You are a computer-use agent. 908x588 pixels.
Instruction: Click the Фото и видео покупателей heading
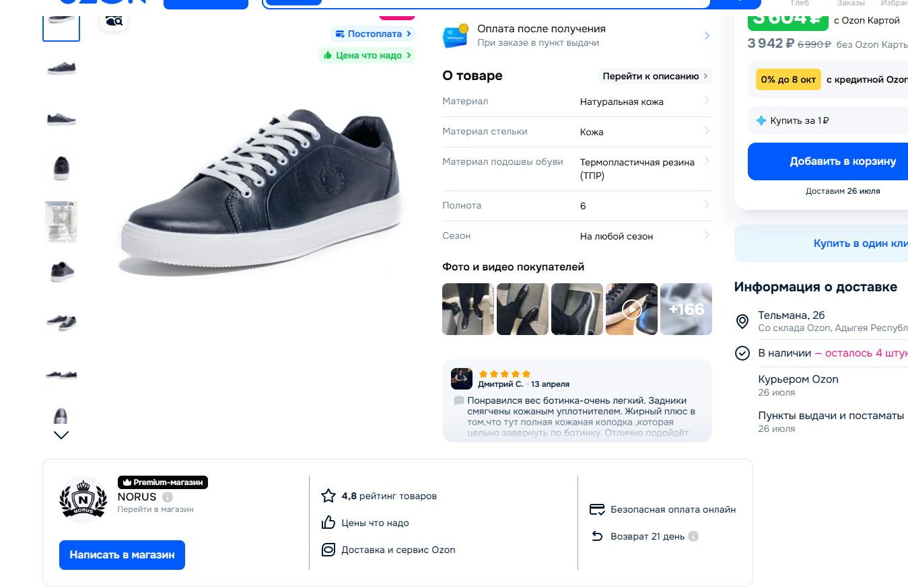pyautogui.click(x=513, y=267)
